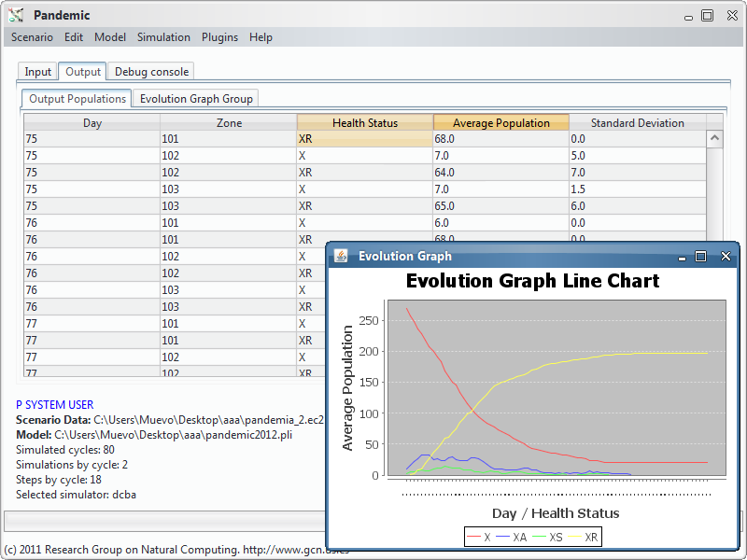This screenshot has height=560, width=747.
Task: Open the Scenario menu
Action: coord(32,37)
